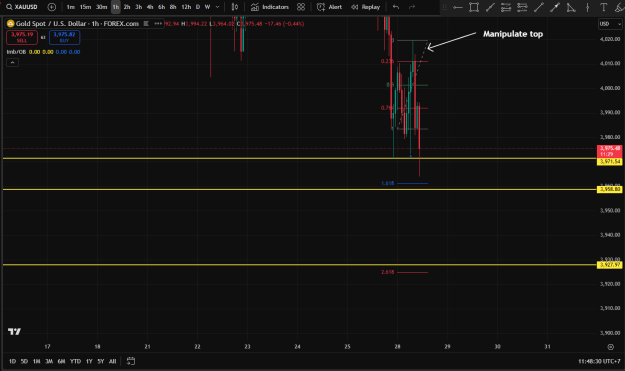Set the date range to 3M
The height and width of the screenshot is (371, 625).
click(49, 361)
